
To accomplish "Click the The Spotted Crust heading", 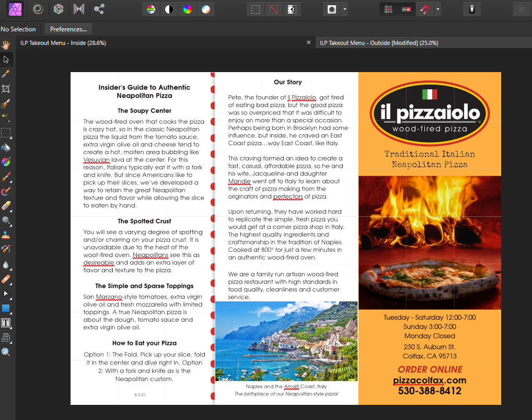I will pyautogui.click(x=144, y=221).
